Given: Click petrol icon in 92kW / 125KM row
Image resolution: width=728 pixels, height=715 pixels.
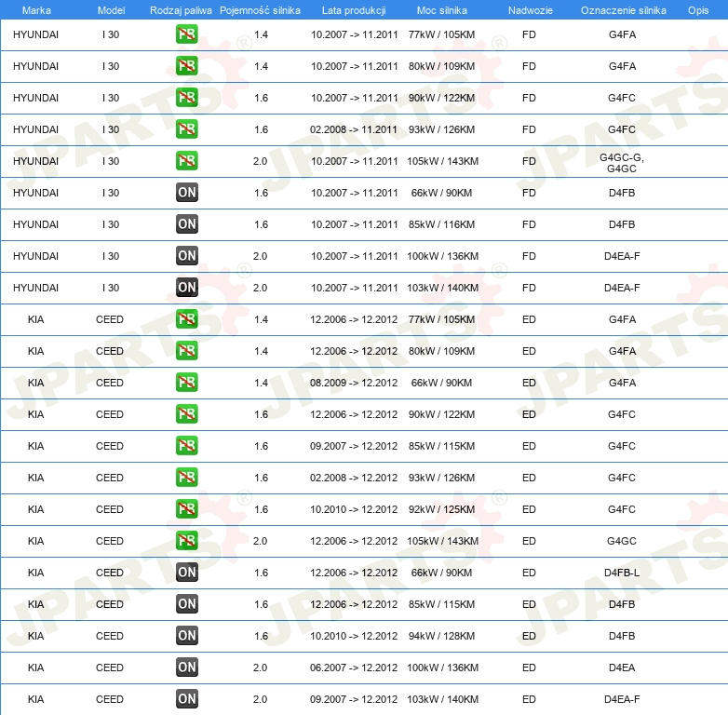Looking at the screenshot, I should pos(186,509).
